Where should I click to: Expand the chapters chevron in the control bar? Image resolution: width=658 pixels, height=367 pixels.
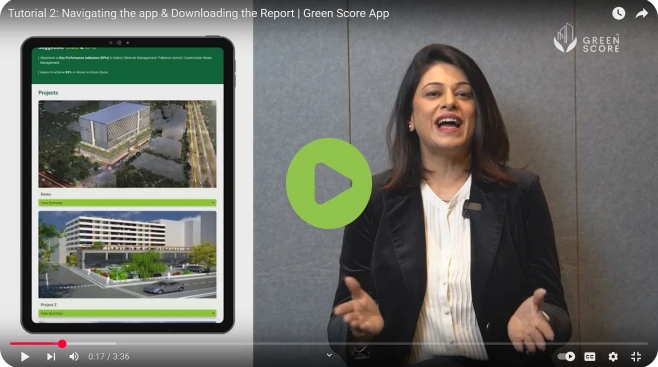329,355
